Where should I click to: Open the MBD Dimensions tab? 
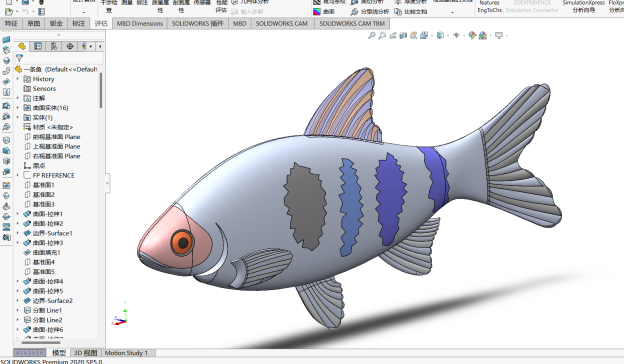point(140,23)
